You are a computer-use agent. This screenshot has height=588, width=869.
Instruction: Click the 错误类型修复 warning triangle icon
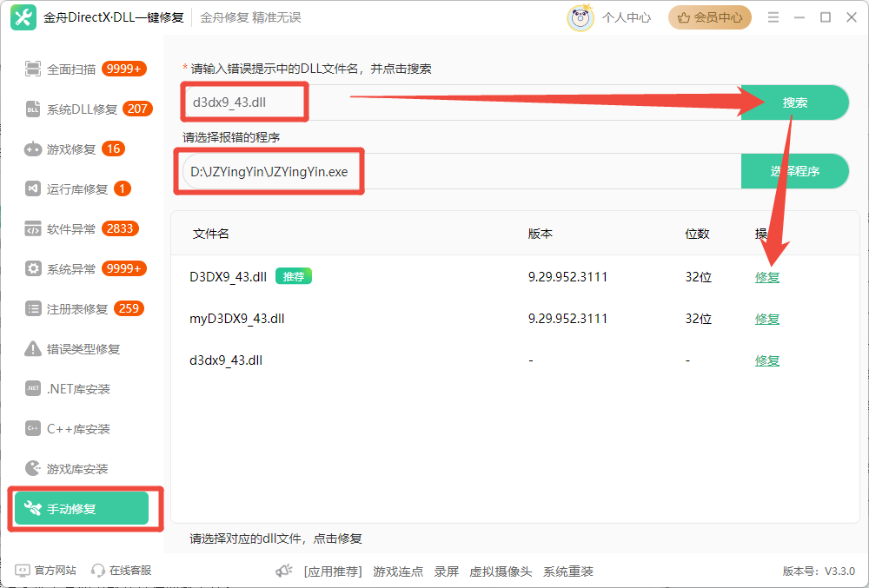33,349
